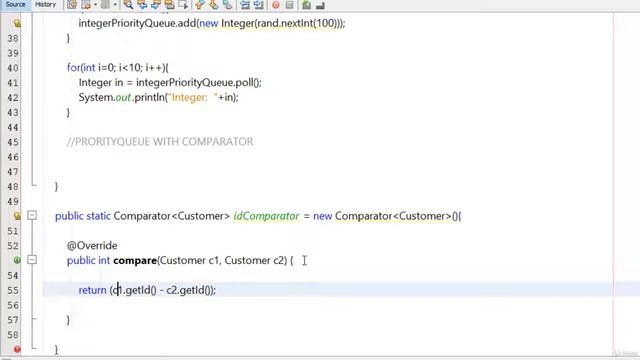
Task: Click line number 40 in gutter
Action: click(x=13, y=68)
